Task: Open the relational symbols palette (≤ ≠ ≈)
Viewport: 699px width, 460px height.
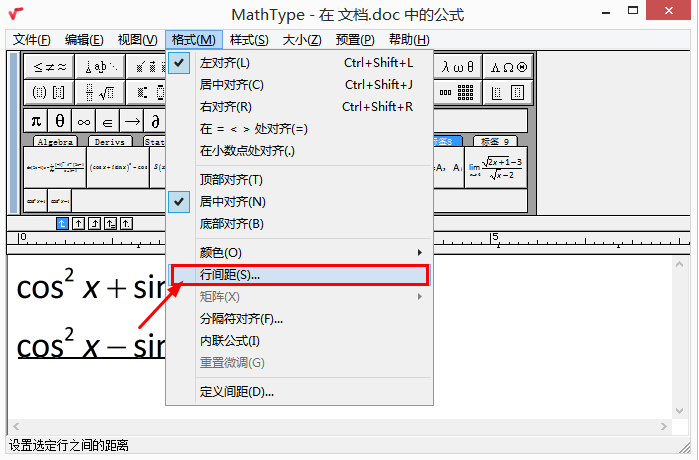Action: (x=49, y=67)
